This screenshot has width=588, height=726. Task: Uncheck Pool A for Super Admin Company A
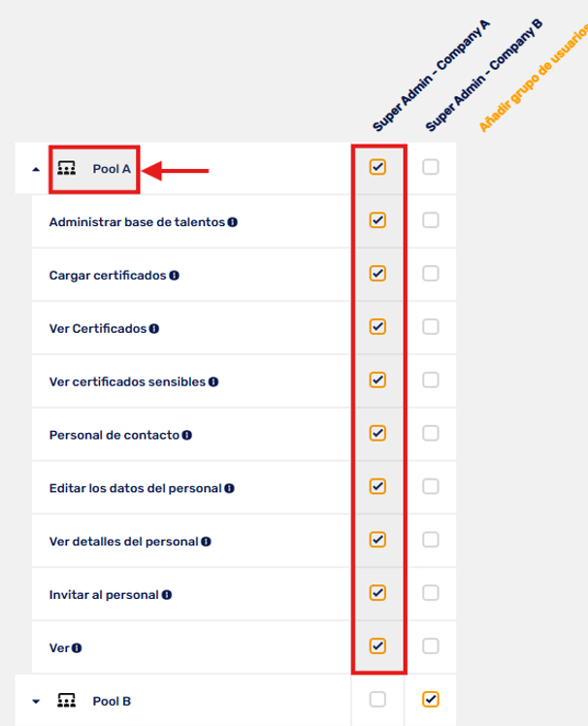pos(377,167)
